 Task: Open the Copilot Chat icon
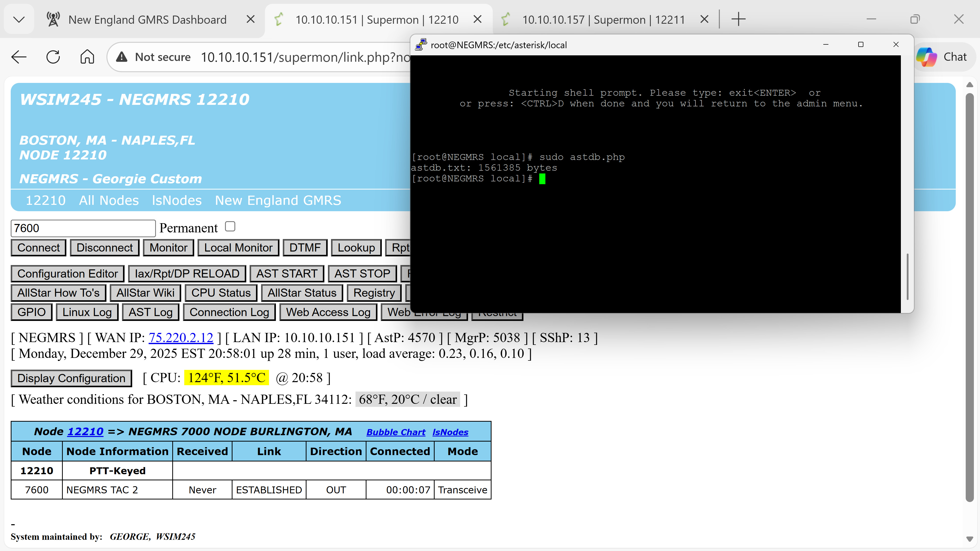tap(926, 57)
